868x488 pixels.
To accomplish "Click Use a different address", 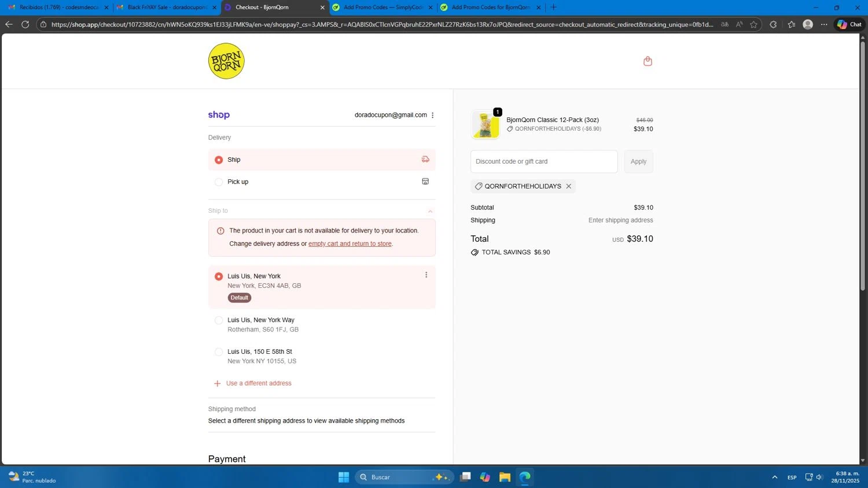I will tap(259, 383).
